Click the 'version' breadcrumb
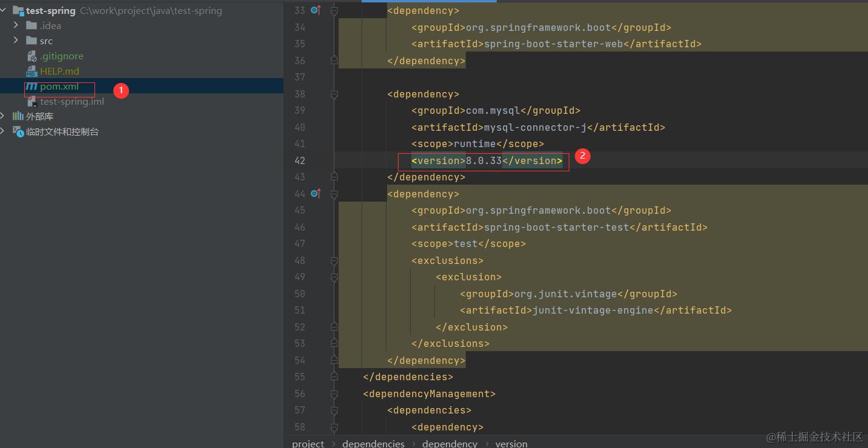 tap(511, 443)
